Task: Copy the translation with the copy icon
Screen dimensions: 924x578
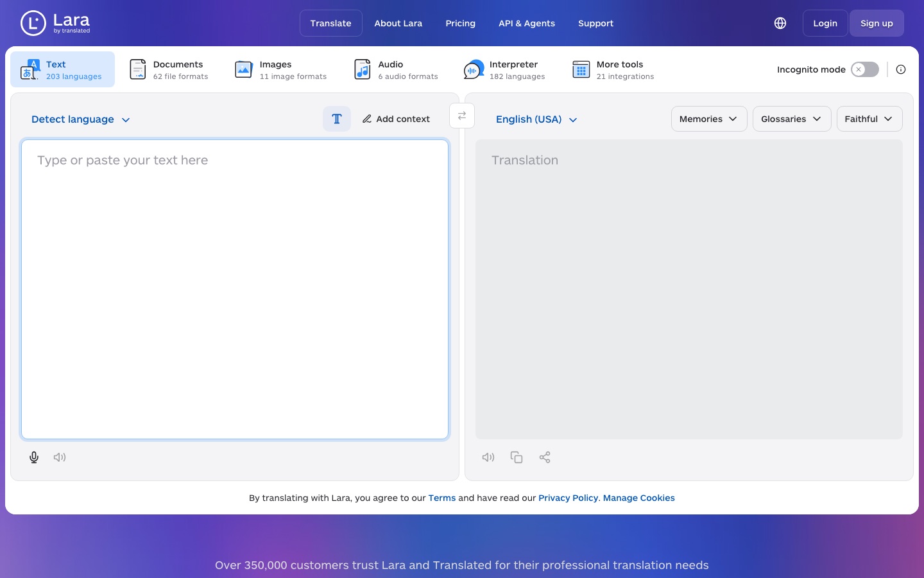Action: 517,457
